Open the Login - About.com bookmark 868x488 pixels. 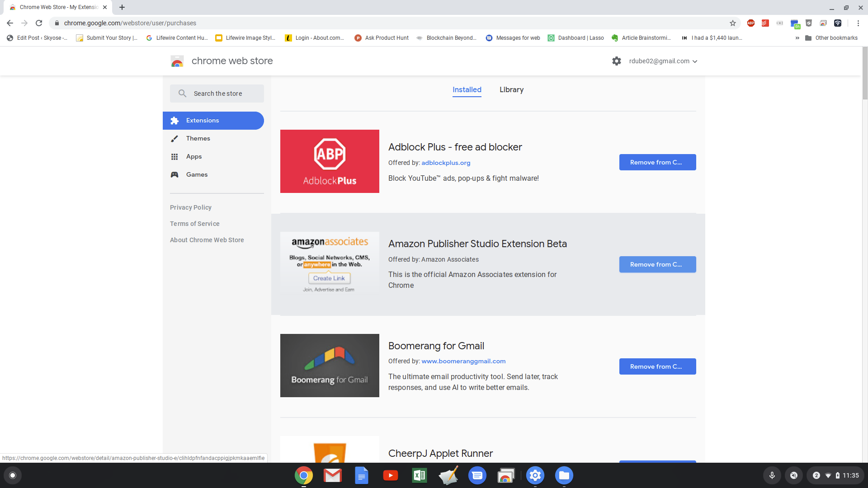(x=315, y=38)
